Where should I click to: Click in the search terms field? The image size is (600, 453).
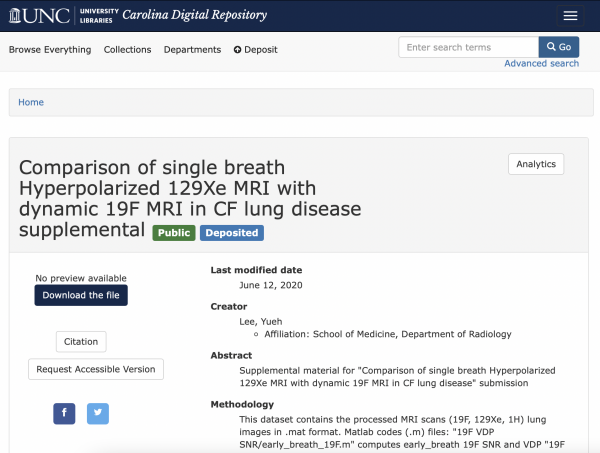(x=467, y=47)
